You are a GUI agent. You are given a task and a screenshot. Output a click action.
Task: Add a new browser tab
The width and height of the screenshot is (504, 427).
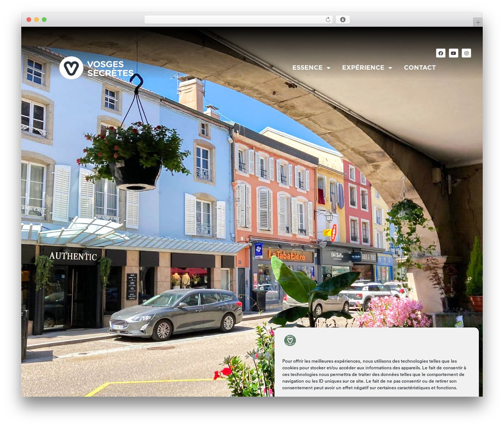click(478, 22)
